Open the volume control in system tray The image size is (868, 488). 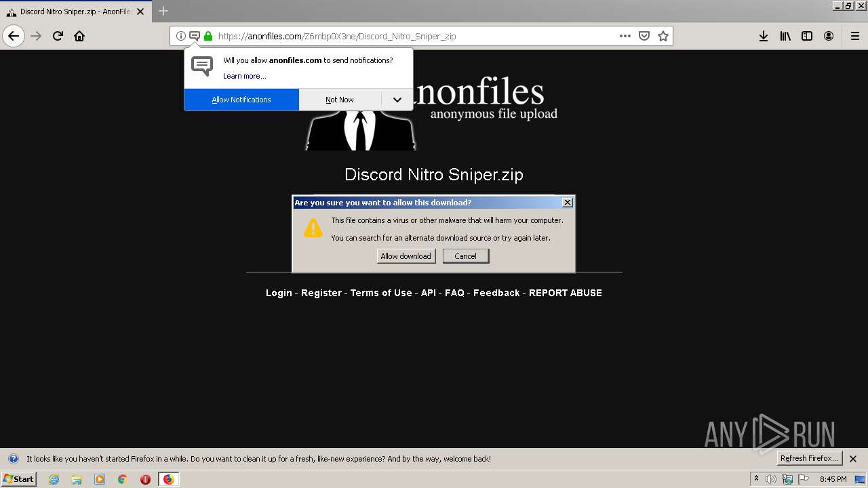(x=771, y=479)
